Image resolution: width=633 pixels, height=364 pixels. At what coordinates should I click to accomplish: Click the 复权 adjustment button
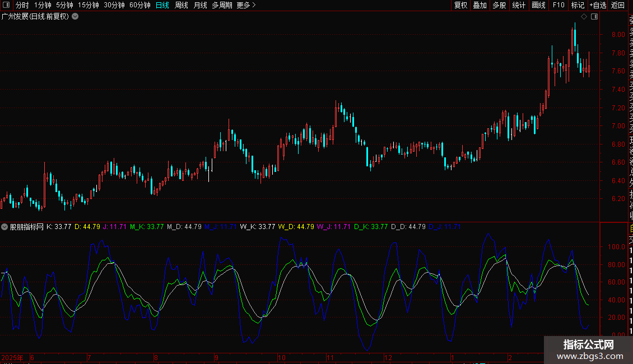460,5
